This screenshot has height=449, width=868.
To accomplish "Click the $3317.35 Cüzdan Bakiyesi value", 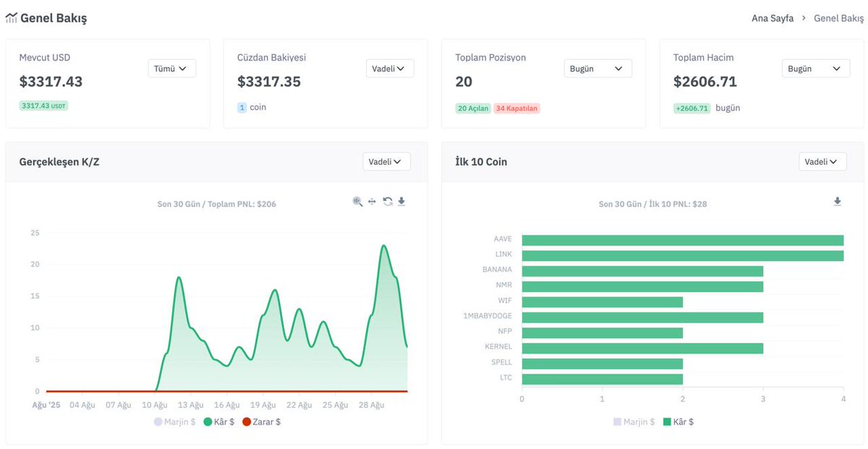I will (269, 82).
